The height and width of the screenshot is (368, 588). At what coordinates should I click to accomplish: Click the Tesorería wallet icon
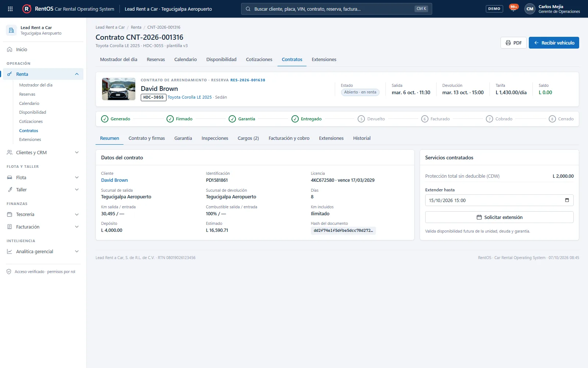pos(10,214)
